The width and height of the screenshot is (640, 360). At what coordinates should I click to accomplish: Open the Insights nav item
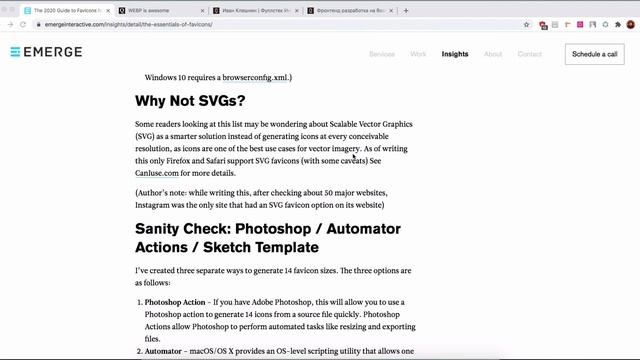[x=455, y=54]
